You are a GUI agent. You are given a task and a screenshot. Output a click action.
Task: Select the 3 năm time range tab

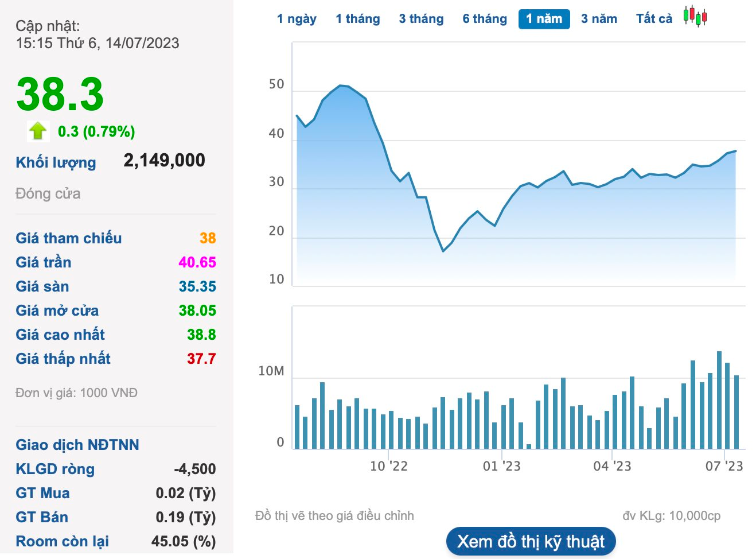coord(599,19)
